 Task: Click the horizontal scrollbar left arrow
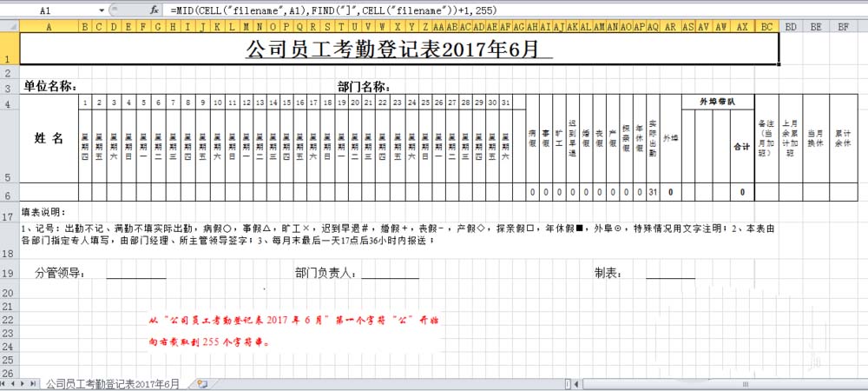point(576,384)
